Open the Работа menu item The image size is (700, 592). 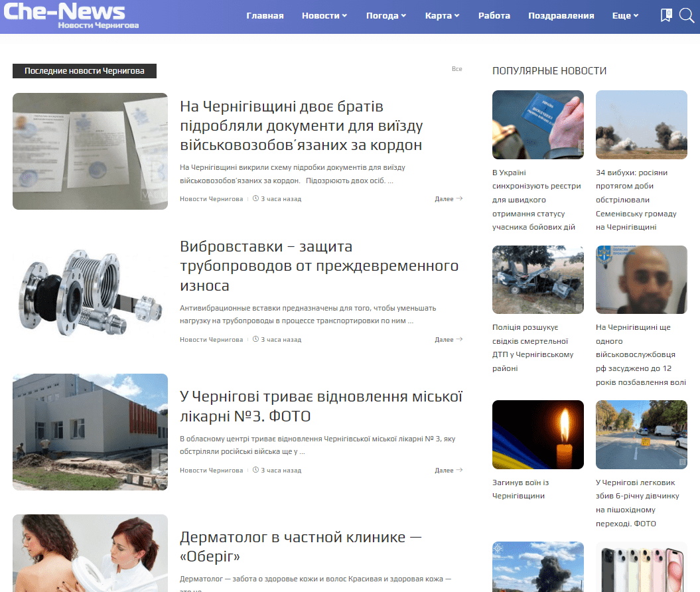[x=494, y=16]
